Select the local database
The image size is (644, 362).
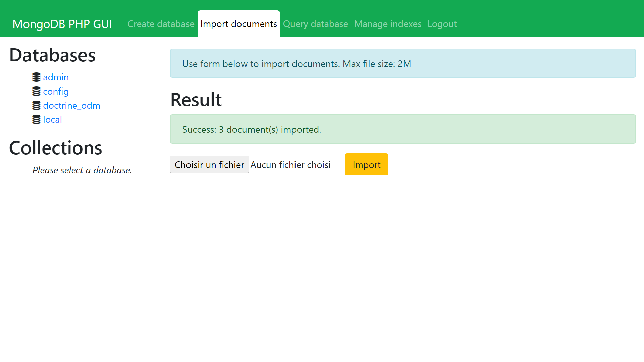52,120
